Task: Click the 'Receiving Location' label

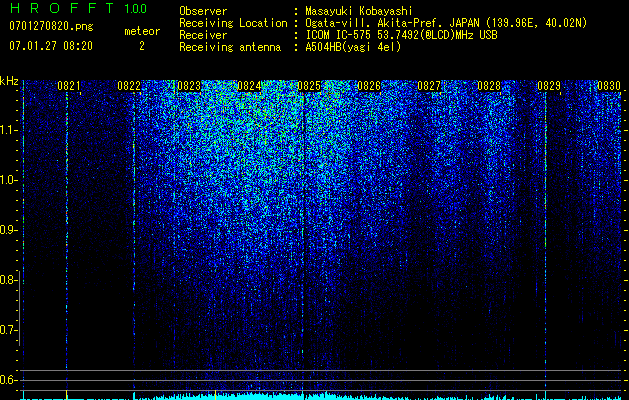Action: coord(233,23)
